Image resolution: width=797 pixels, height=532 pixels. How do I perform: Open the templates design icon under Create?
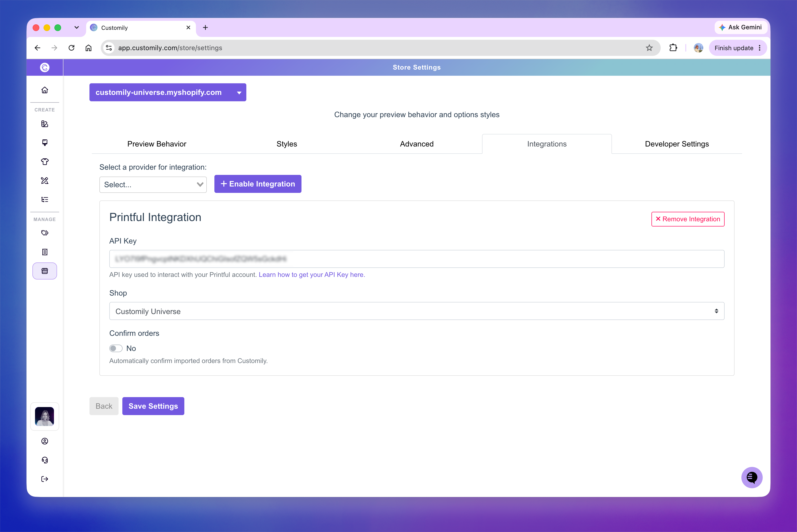coord(45,124)
